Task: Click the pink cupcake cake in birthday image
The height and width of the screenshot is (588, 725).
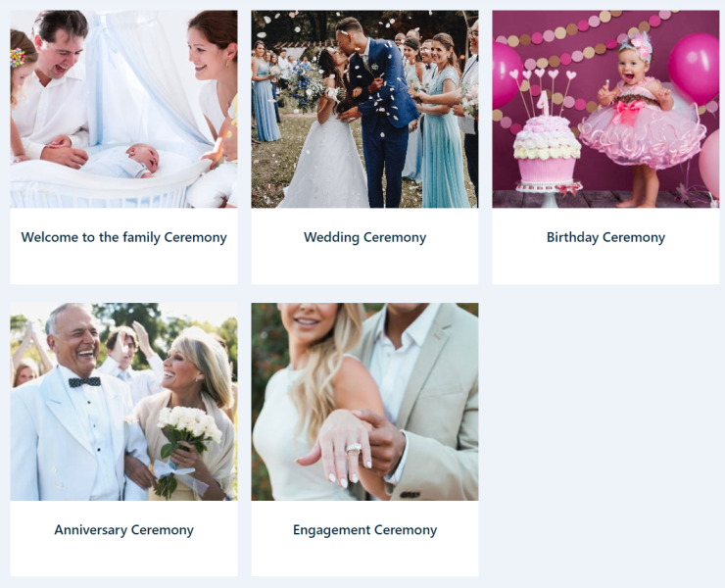Action: pyautogui.click(x=547, y=150)
